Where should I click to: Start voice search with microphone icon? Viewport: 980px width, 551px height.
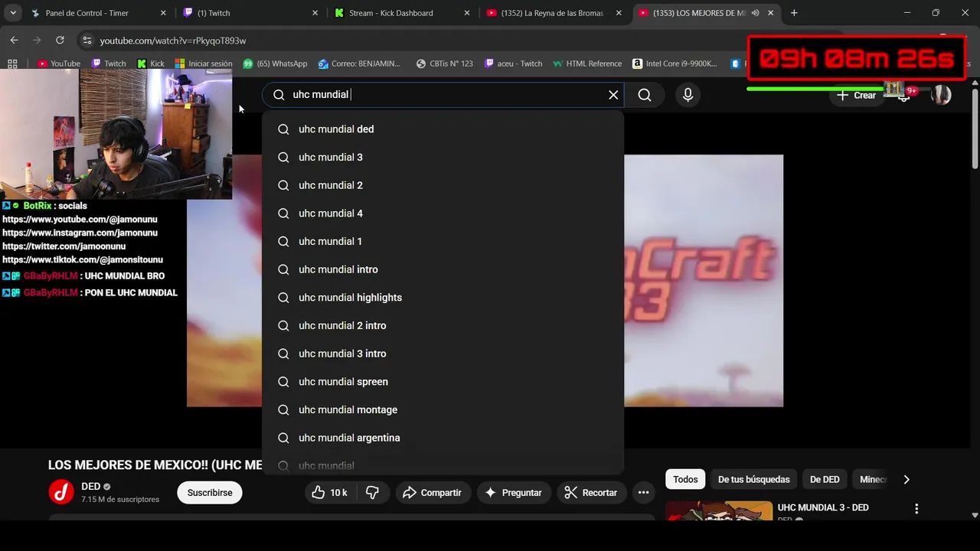point(688,95)
